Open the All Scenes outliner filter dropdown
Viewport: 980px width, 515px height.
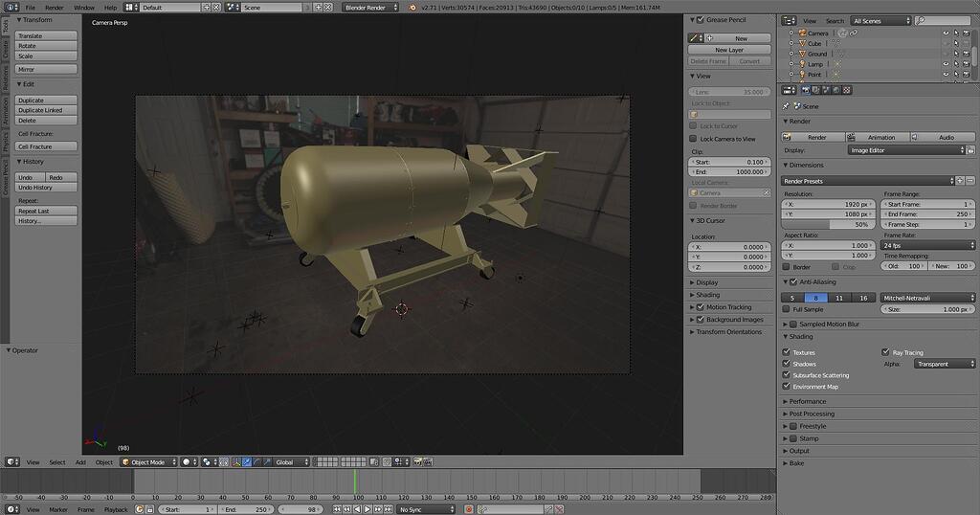click(881, 21)
